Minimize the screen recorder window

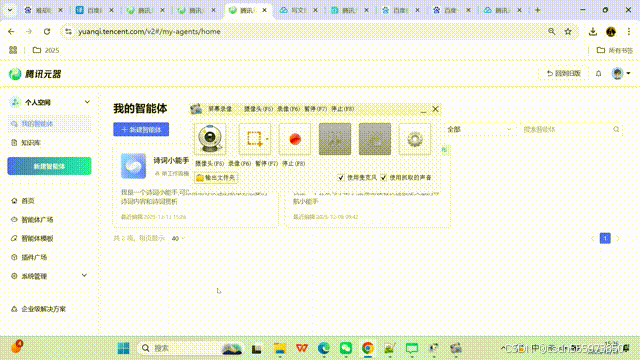[x=423, y=110]
